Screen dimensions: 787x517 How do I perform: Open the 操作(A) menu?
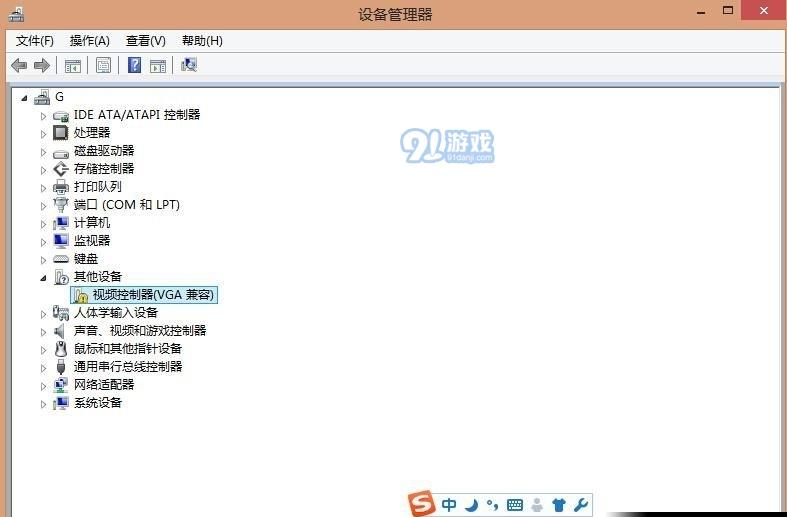click(x=89, y=41)
